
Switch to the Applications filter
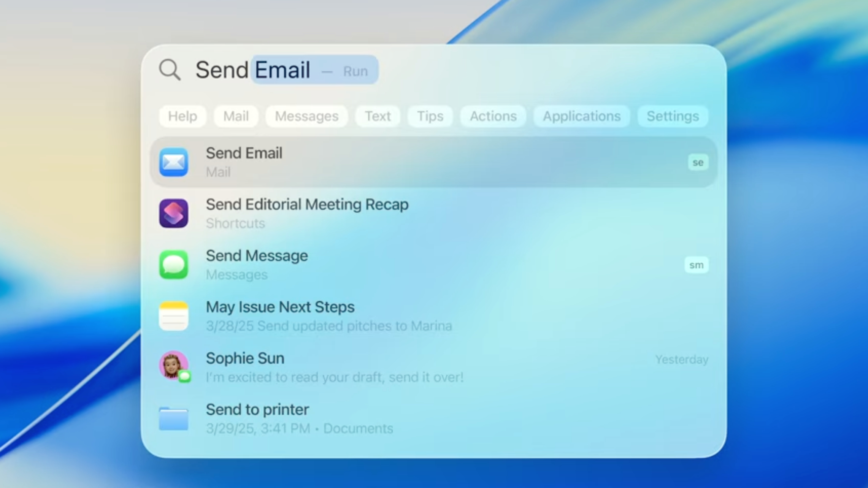pyautogui.click(x=581, y=116)
